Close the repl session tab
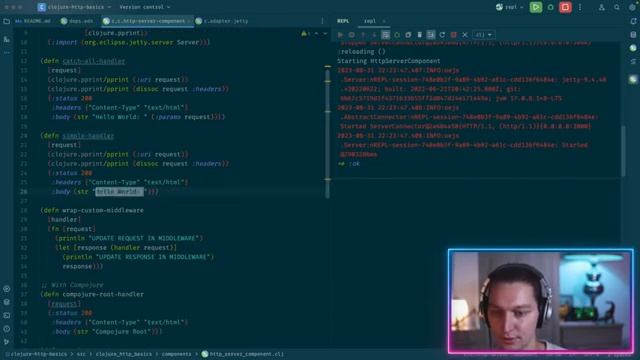 (384, 21)
